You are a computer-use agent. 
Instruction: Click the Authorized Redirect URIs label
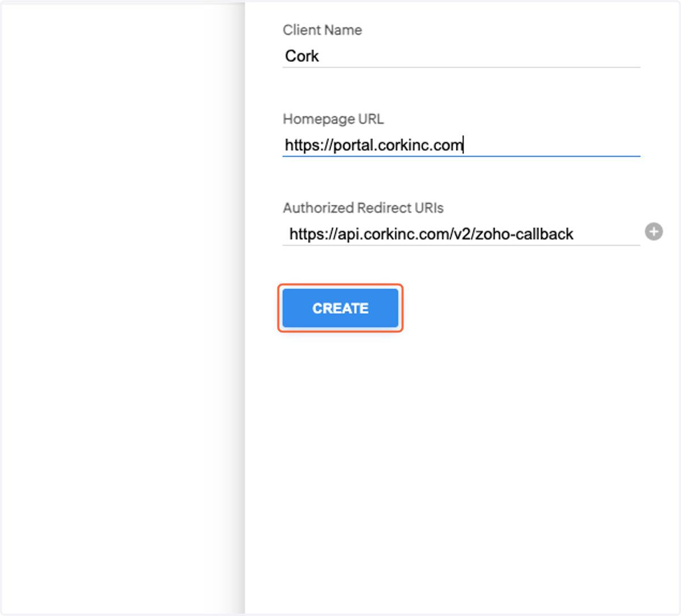pyautogui.click(x=363, y=208)
